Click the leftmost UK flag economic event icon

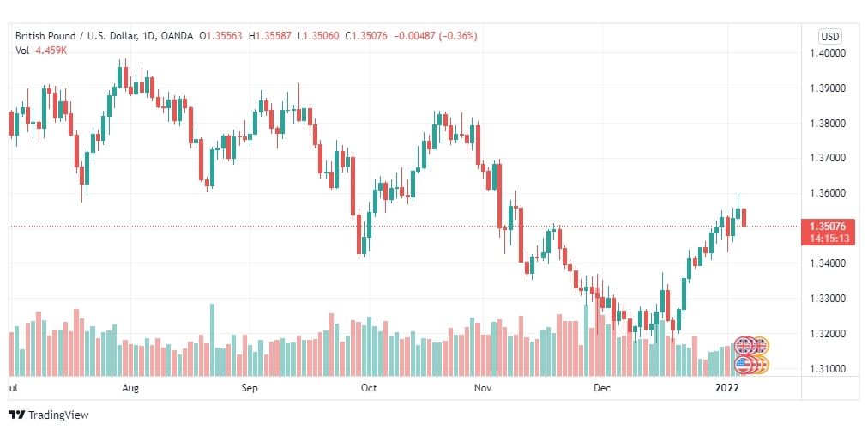(x=743, y=347)
